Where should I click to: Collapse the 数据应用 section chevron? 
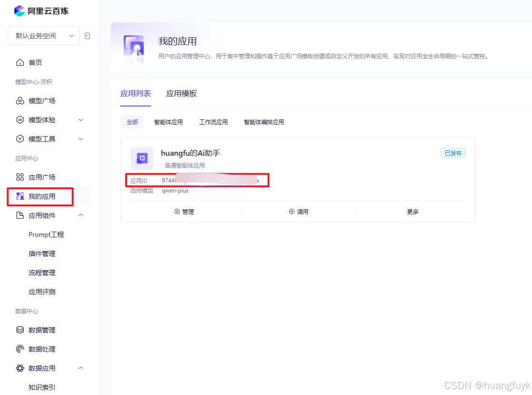pyautogui.click(x=81, y=368)
